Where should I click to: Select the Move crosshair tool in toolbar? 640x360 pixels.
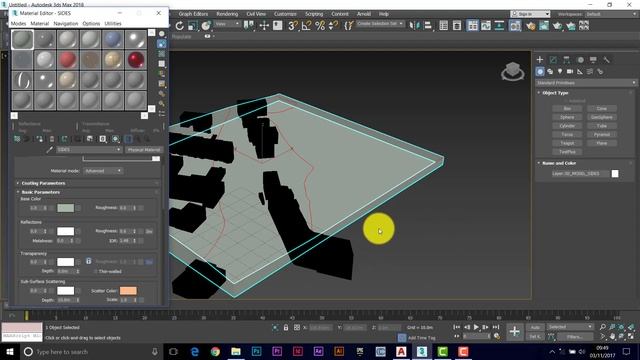pos(264,26)
